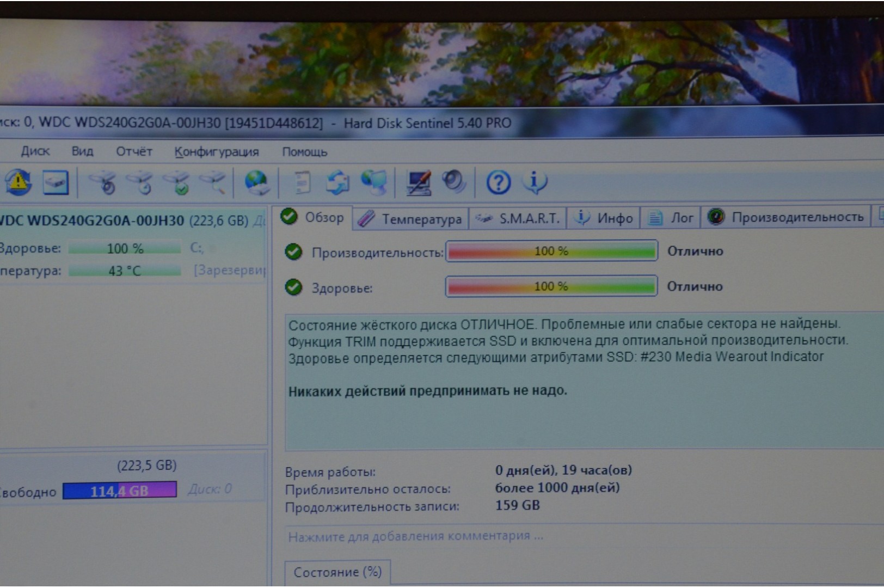Click the C: drive letter text
This screenshot has width=884, height=588.
(197, 248)
